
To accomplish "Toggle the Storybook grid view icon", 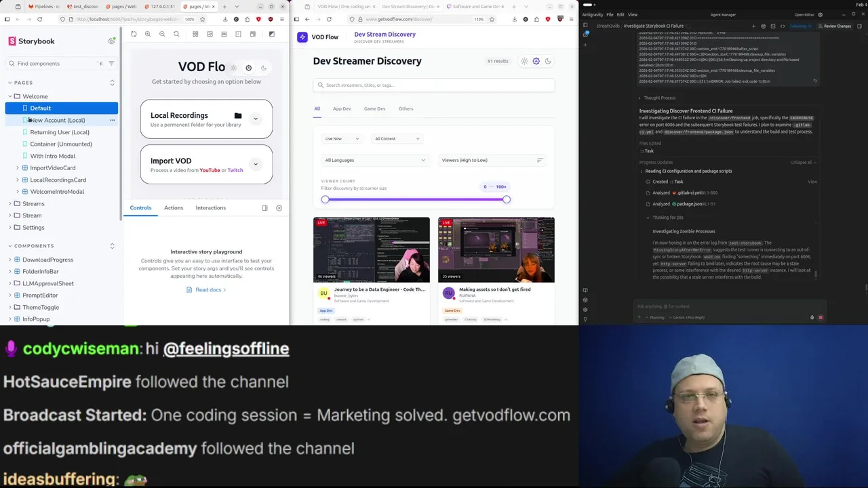I will coord(195,34).
